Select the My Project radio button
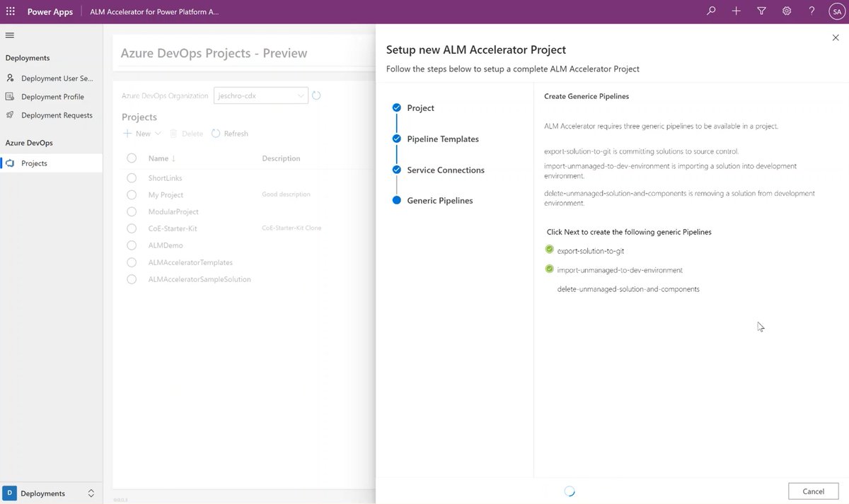This screenshot has width=849, height=504. (x=131, y=194)
